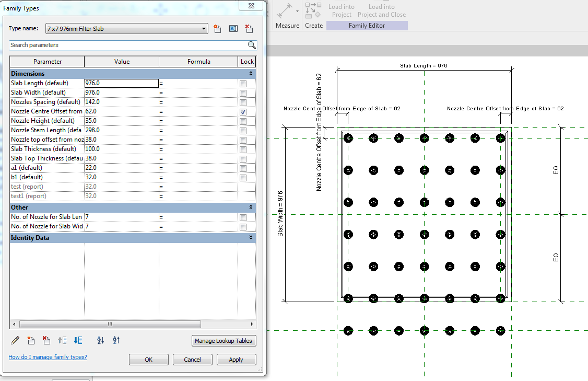This screenshot has width=588, height=381.
Task: Create a new family type
Action: pyautogui.click(x=218, y=28)
